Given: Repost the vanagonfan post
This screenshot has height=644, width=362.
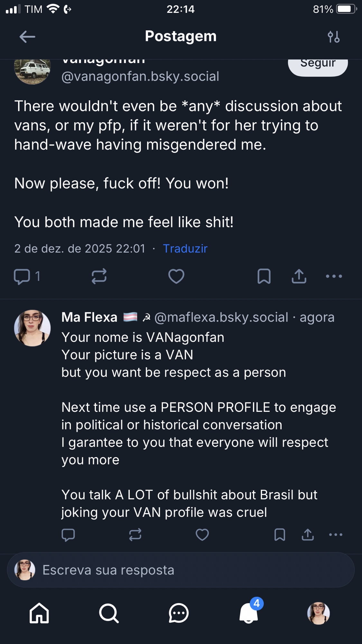Looking at the screenshot, I should coord(99,276).
